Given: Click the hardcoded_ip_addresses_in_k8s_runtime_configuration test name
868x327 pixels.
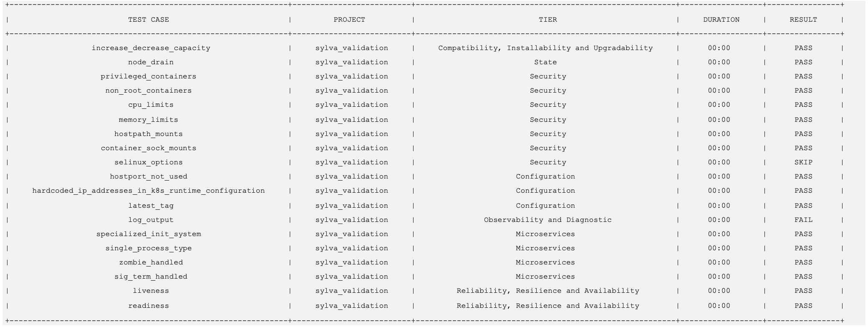Looking at the screenshot, I should [149, 191].
